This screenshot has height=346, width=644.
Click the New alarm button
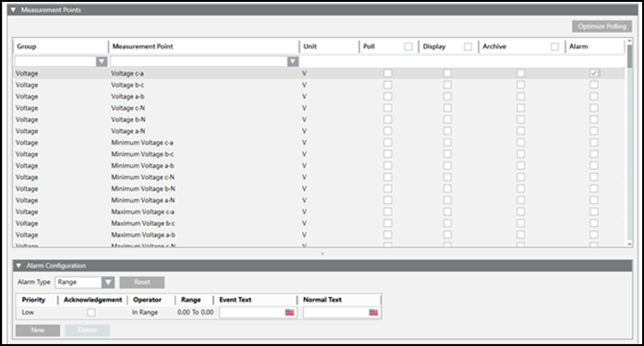point(38,330)
